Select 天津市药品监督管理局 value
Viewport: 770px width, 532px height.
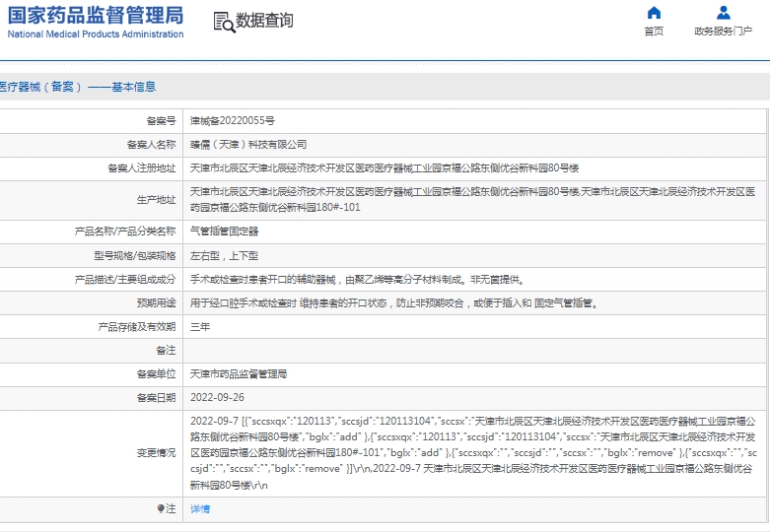[x=239, y=374]
